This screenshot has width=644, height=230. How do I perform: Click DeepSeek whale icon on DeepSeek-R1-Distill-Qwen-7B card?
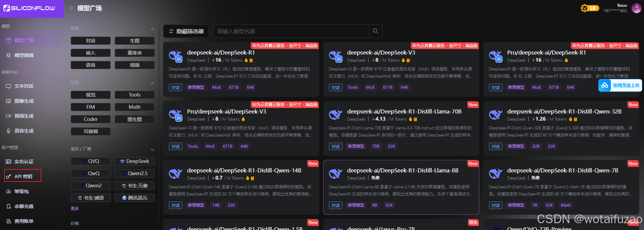point(496,173)
